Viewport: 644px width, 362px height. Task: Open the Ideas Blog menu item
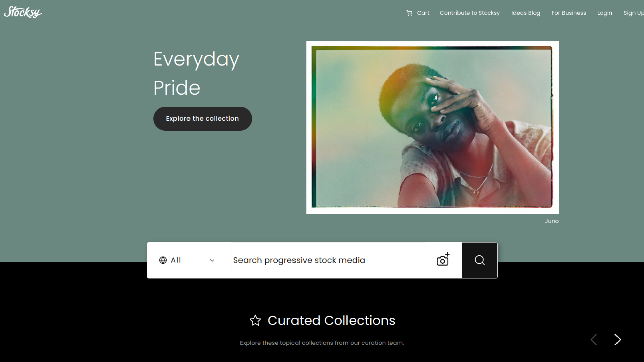click(526, 13)
